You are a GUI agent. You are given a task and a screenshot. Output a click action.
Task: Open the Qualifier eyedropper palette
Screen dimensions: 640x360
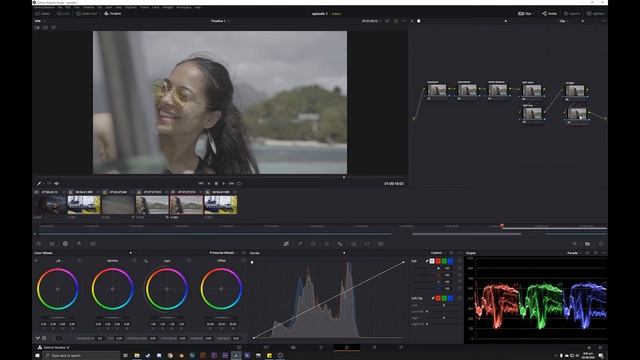click(x=300, y=244)
